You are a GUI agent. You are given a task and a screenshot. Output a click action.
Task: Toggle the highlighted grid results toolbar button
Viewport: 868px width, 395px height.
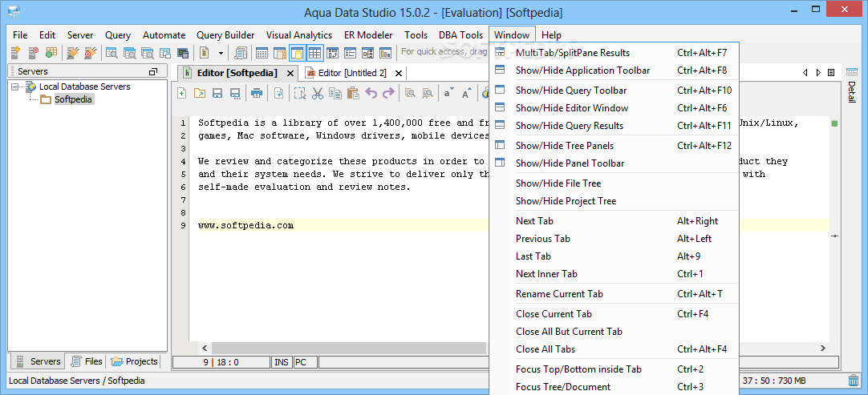[315, 53]
